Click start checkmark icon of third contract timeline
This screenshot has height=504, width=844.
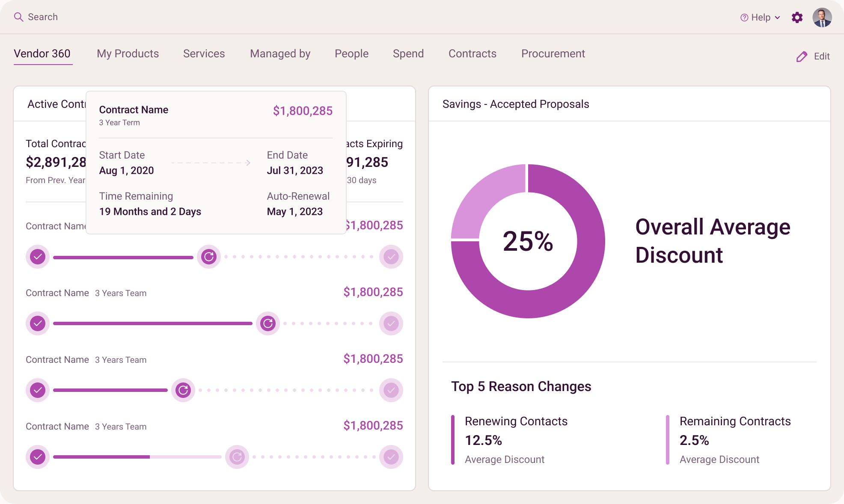[x=38, y=390]
